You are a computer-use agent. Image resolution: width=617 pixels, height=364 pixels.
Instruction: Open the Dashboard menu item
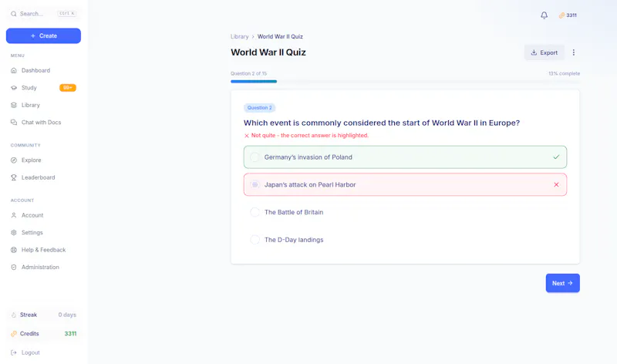tap(43, 70)
